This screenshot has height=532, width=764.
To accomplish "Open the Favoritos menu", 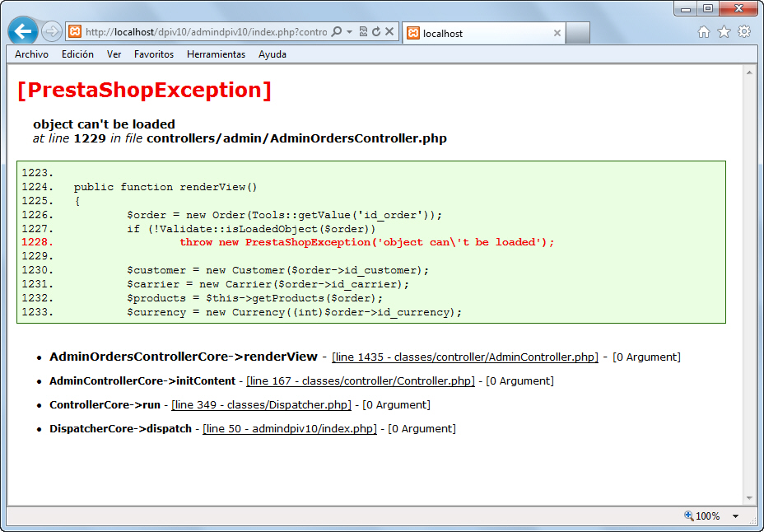I will [154, 54].
